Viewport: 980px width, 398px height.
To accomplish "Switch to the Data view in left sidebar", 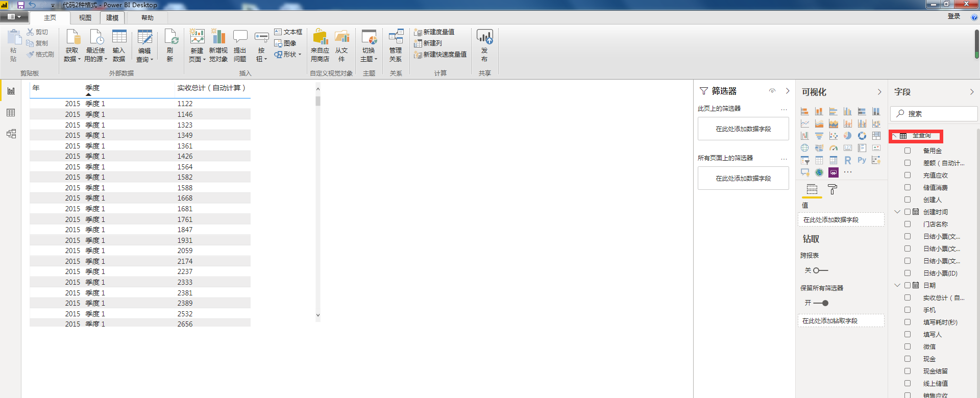I will click(x=11, y=113).
